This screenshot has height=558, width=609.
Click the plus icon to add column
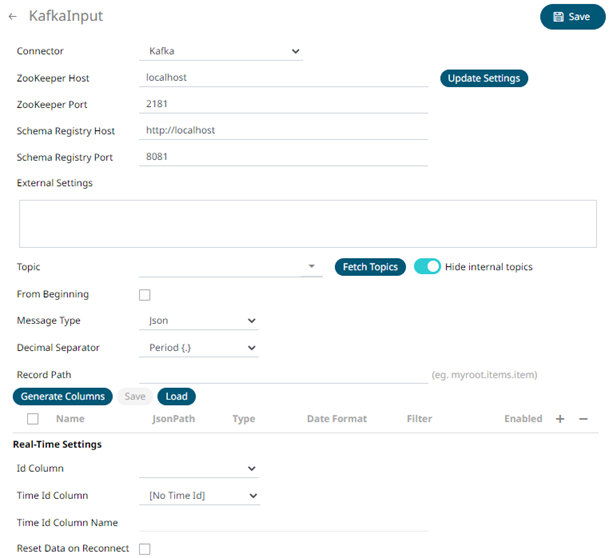click(x=560, y=419)
